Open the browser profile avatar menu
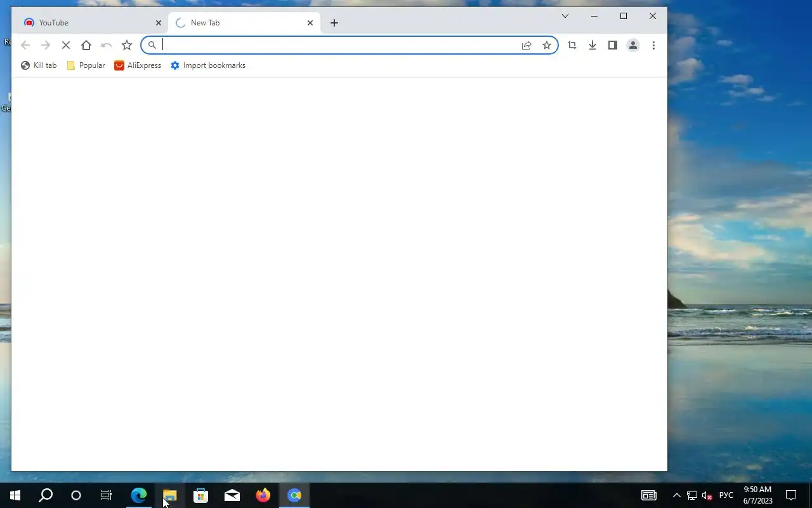 click(x=633, y=45)
